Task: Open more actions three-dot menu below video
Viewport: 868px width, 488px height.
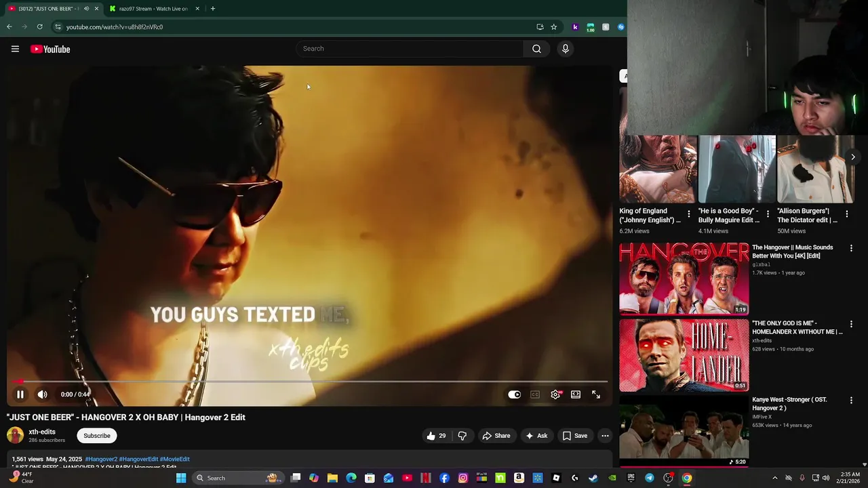Action: coord(605,436)
